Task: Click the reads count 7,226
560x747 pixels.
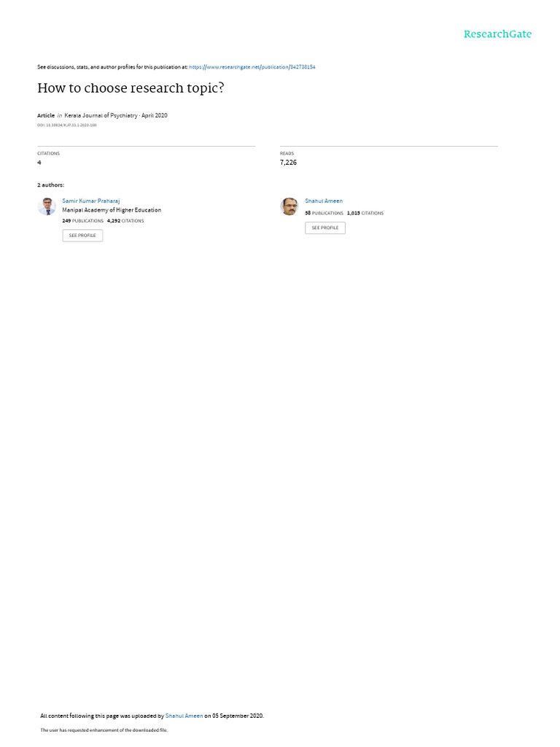Action: [x=288, y=163]
